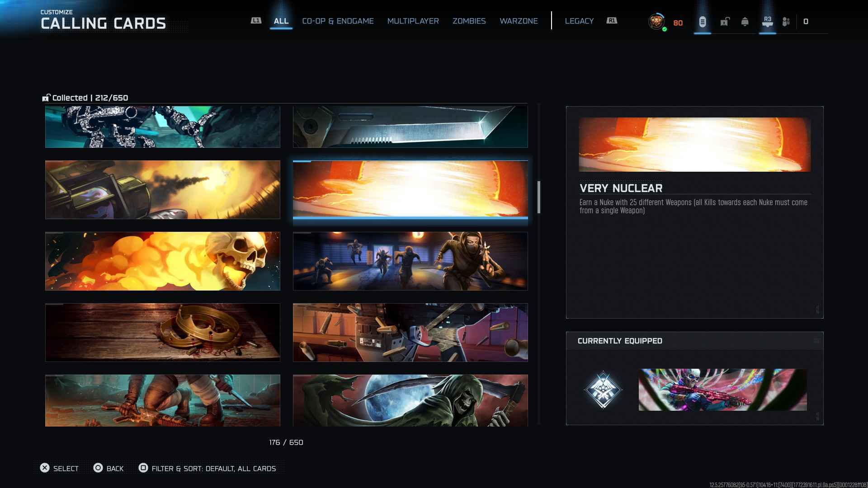Go to the Legacy tab

[579, 21]
